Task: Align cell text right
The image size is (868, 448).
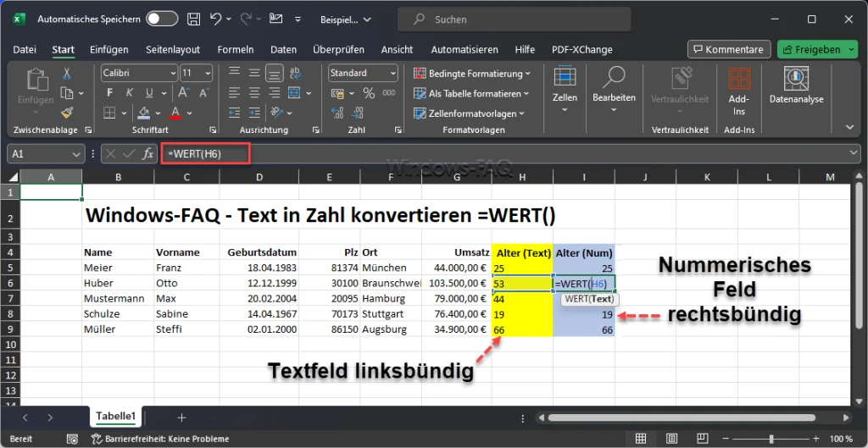Action: tap(274, 93)
